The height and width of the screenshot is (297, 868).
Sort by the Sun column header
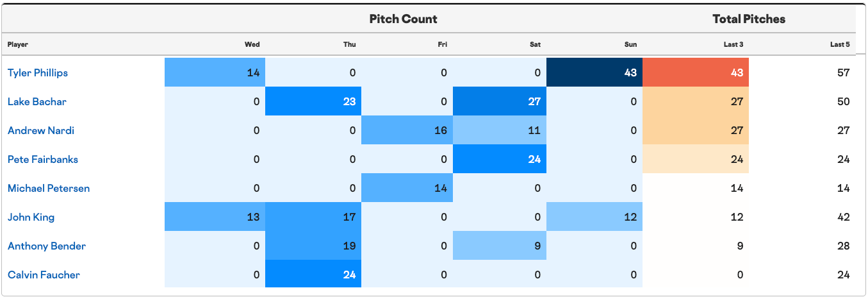[x=631, y=44]
